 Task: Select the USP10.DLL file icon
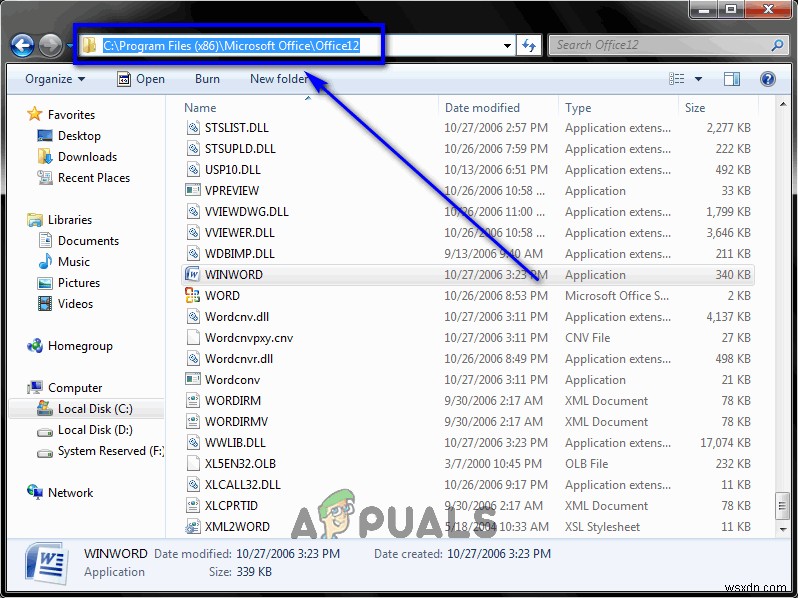click(x=193, y=169)
